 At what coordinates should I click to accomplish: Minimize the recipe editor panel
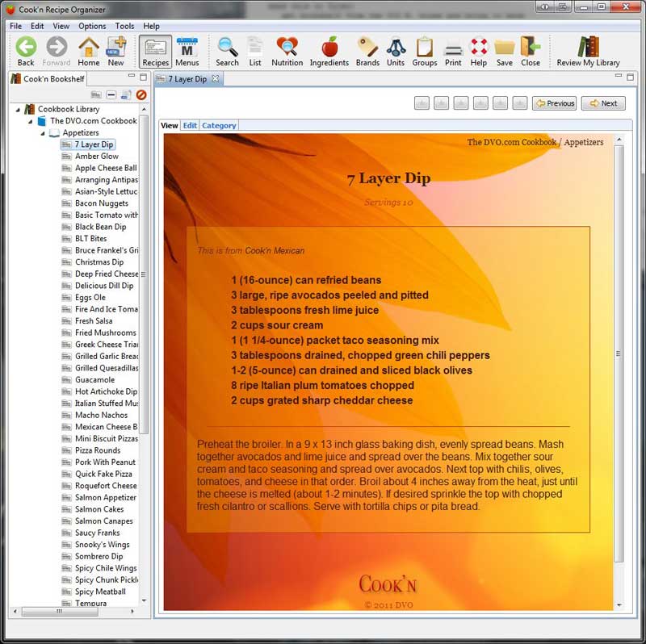click(618, 76)
